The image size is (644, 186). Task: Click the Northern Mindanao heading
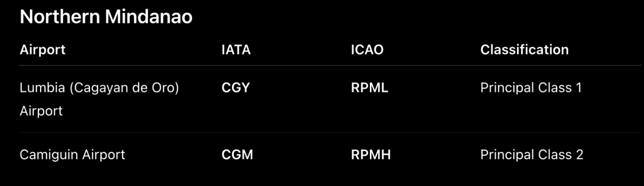tap(106, 17)
